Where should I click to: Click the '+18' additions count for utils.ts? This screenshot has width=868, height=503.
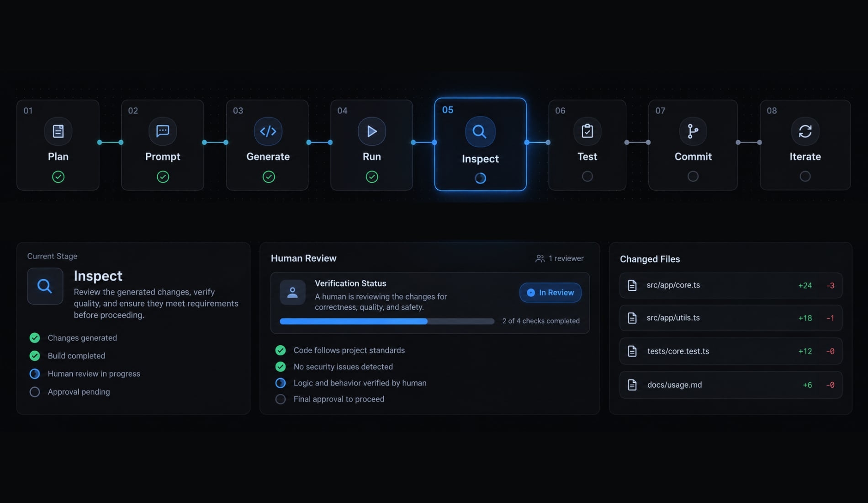[x=805, y=318]
